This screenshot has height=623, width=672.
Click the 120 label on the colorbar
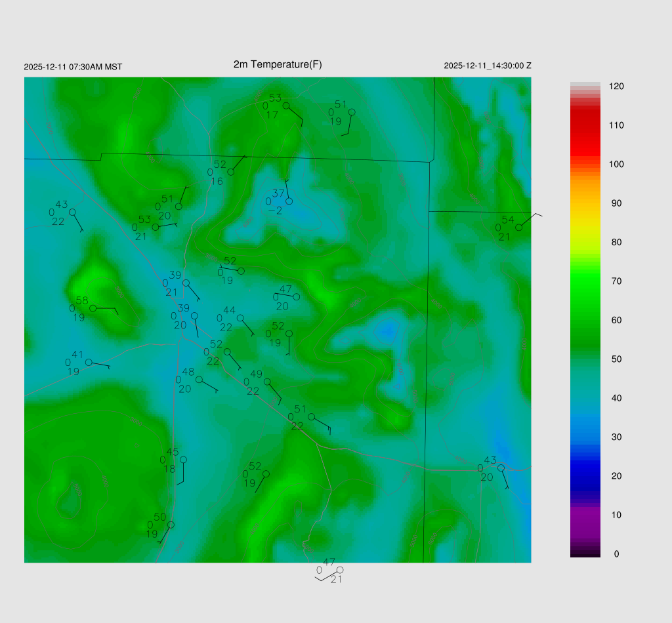[x=616, y=87]
